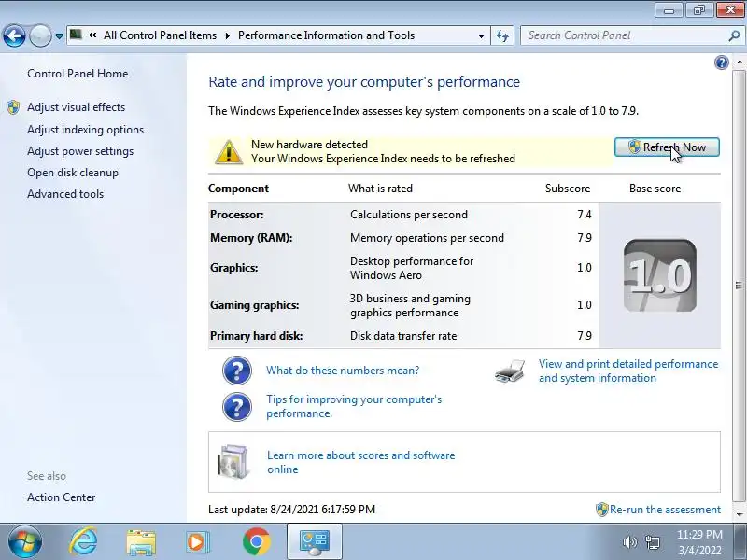
Task: Click the network tray icon
Action: pos(652,542)
